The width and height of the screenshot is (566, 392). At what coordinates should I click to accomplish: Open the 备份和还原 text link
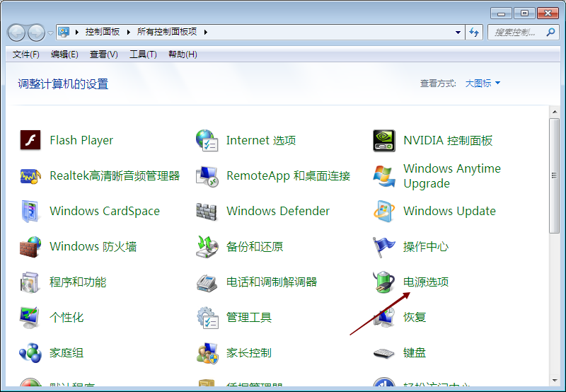[255, 246]
